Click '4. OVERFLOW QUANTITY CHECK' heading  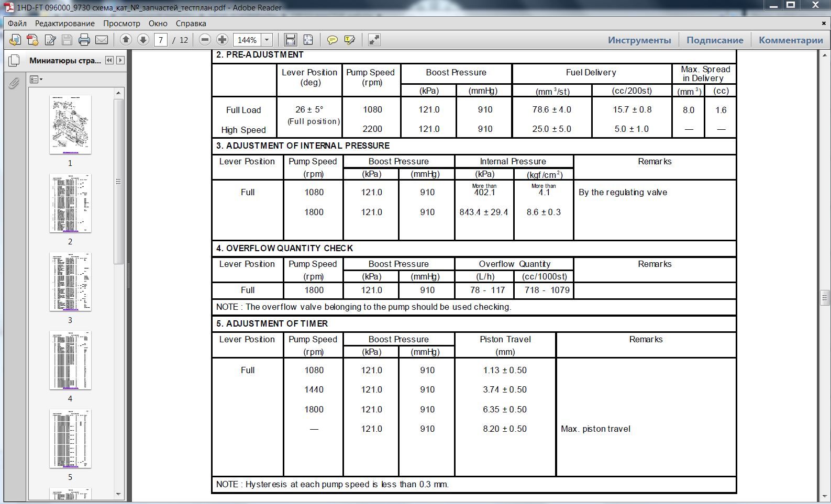(284, 248)
